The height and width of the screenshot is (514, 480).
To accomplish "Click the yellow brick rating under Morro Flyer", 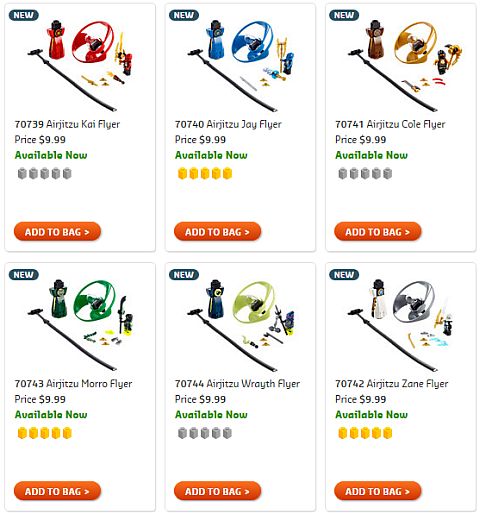I will (x=44, y=433).
